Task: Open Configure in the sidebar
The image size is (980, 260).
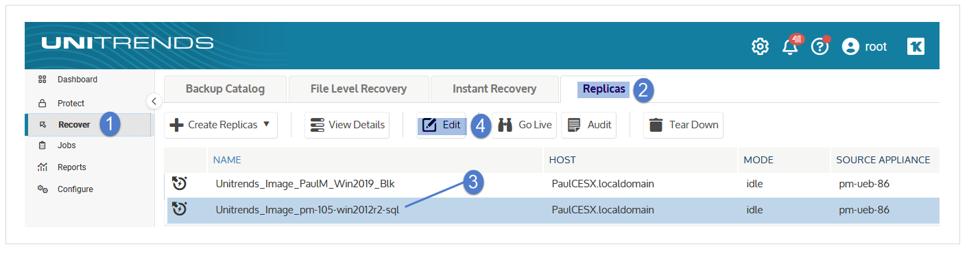Action: [75, 189]
